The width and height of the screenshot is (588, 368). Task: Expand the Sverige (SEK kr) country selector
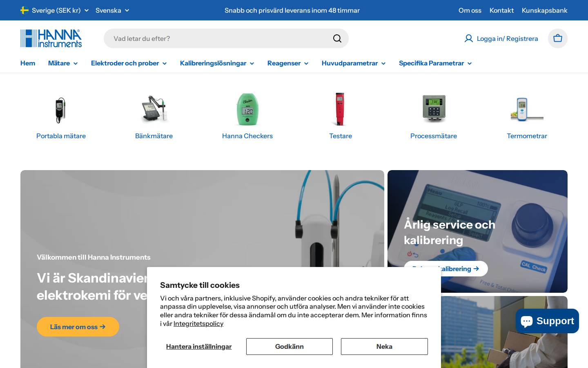[54, 10]
